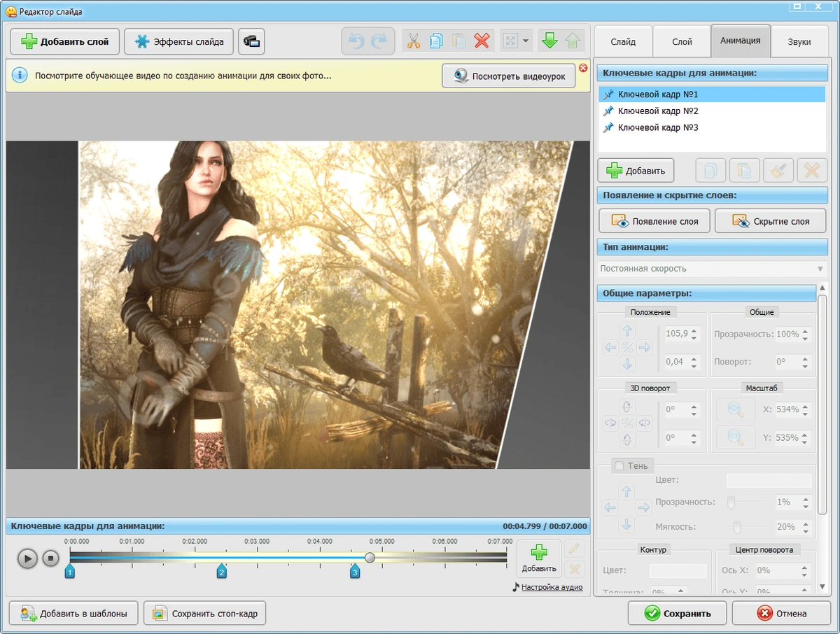
Task: Click the green Сохранить button
Action: coord(677,614)
